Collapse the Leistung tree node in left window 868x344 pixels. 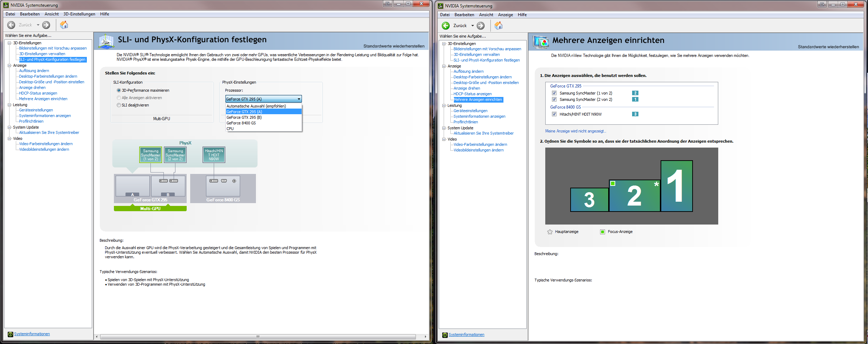coord(9,105)
